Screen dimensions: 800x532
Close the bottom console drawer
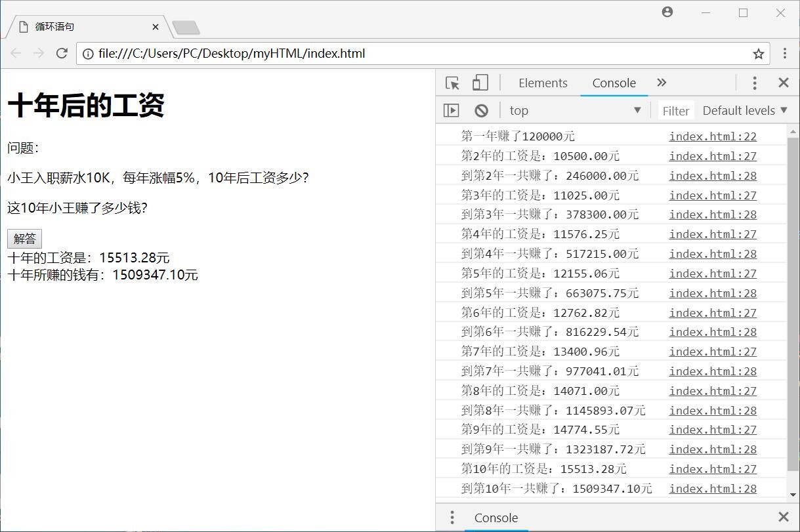(x=783, y=518)
